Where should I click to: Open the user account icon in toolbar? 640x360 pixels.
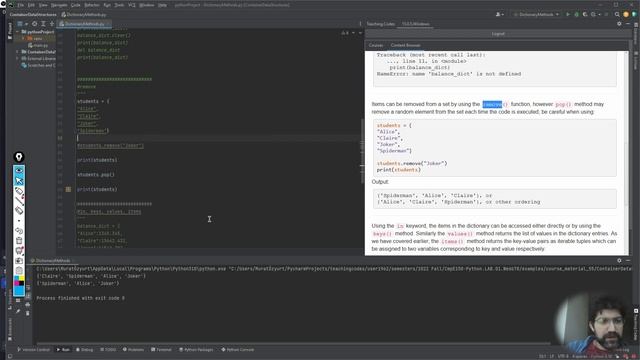pos(498,14)
